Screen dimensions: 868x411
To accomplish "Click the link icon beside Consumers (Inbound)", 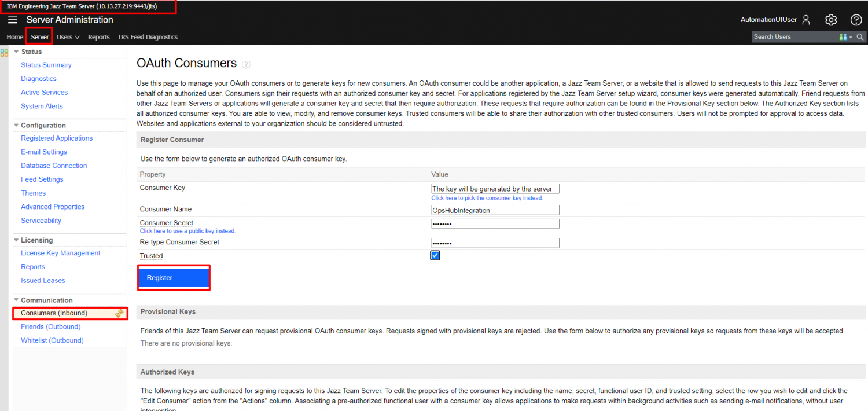I will [119, 313].
